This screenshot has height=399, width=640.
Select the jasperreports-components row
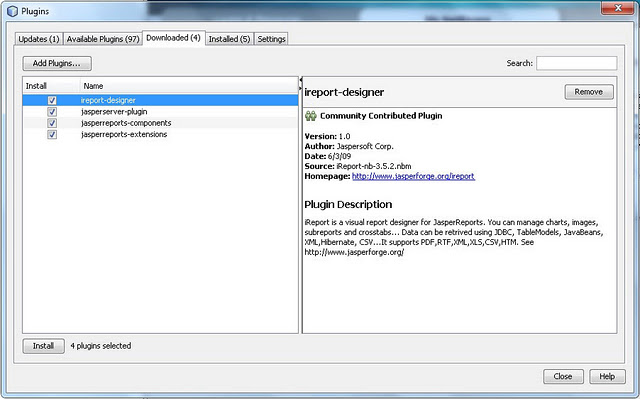coord(160,123)
